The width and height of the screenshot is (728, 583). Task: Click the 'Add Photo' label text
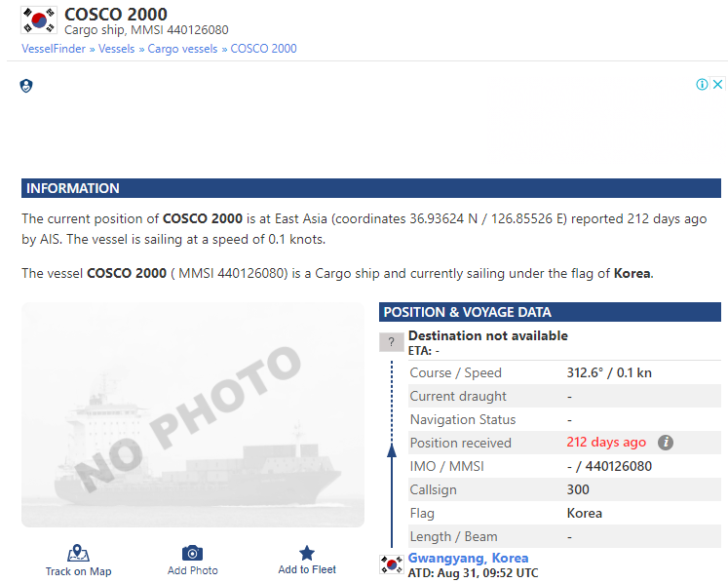(x=192, y=570)
